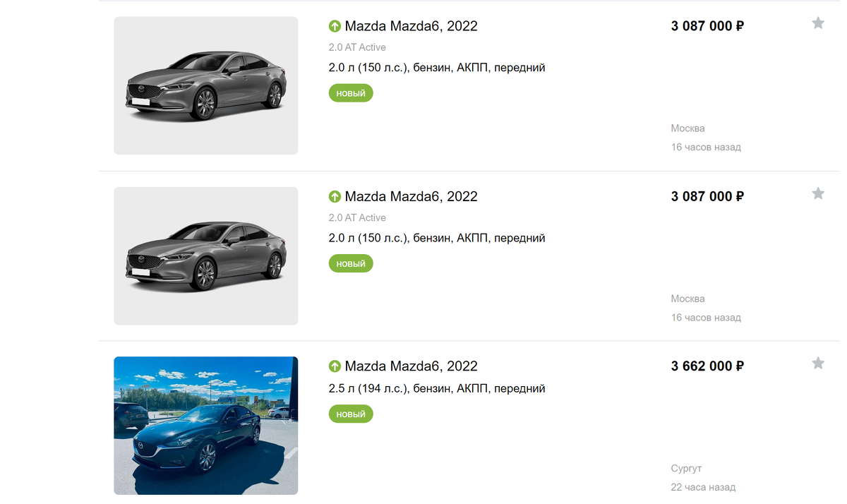Click the second listing's новый badge

[351, 263]
